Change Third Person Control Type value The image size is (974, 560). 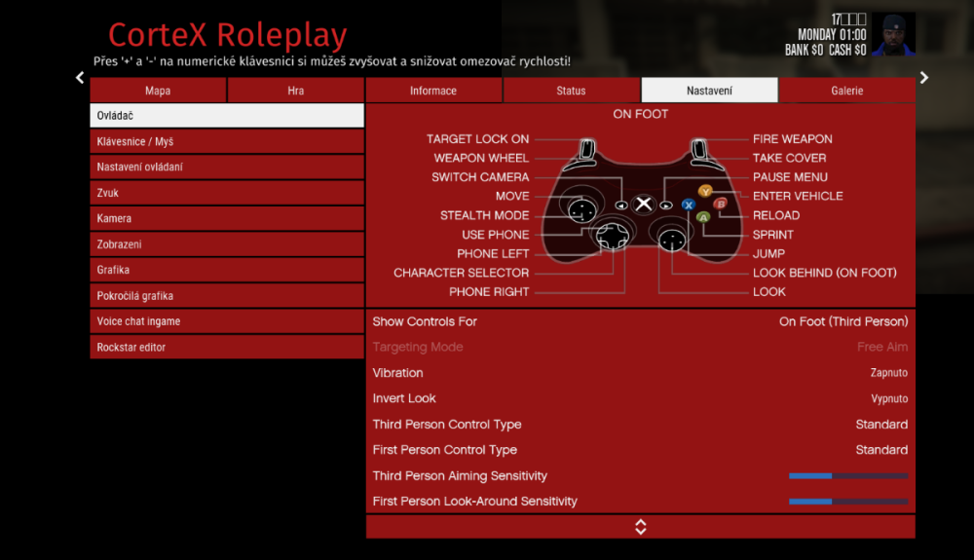click(640, 425)
